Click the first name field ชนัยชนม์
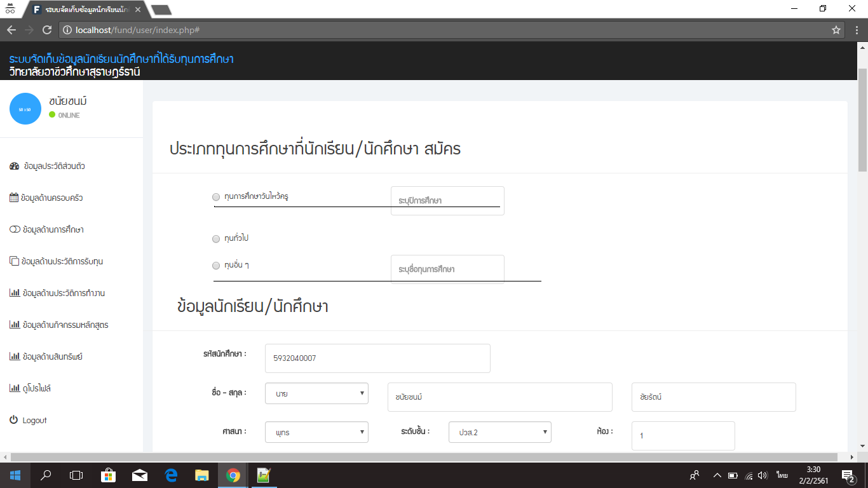The width and height of the screenshot is (868, 488). (500, 397)
